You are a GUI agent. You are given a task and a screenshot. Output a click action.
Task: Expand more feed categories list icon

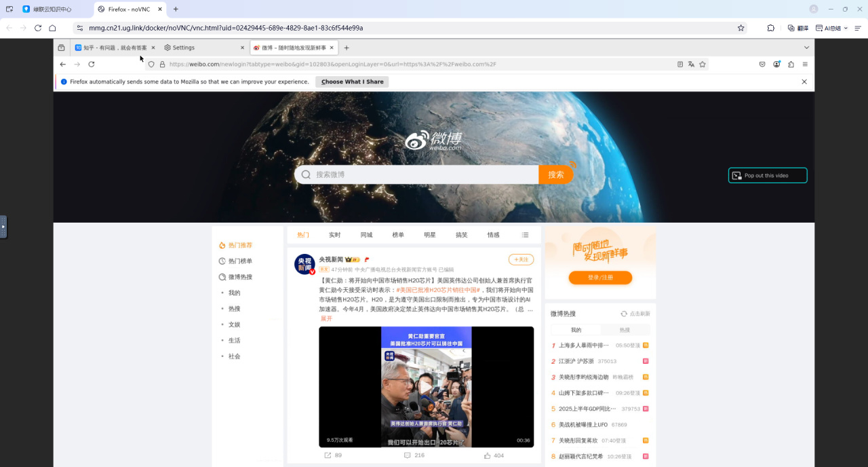(x=525, y=235)
